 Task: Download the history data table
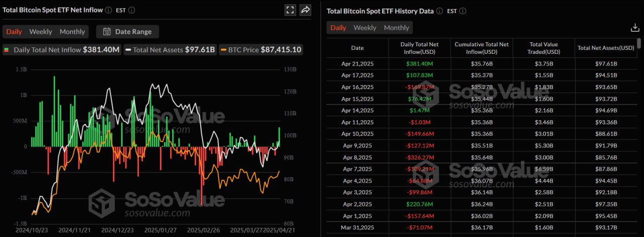pos(634,28)
